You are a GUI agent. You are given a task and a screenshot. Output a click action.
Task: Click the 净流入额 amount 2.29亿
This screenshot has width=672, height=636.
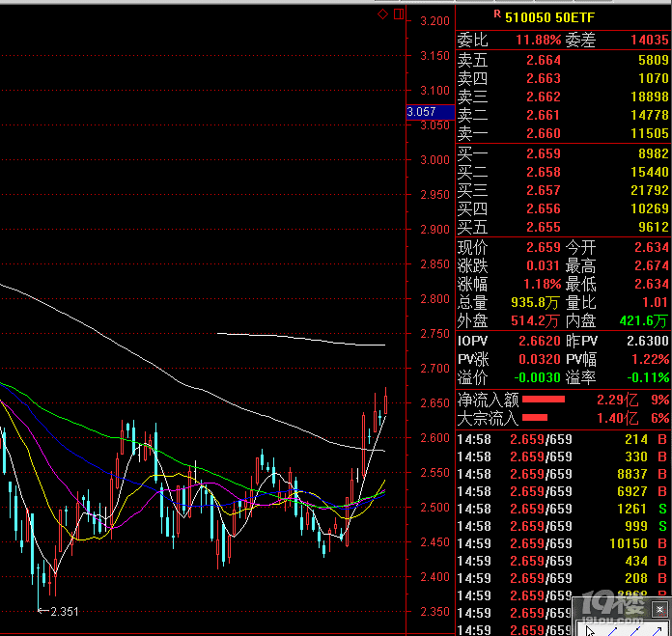point(618,400)
